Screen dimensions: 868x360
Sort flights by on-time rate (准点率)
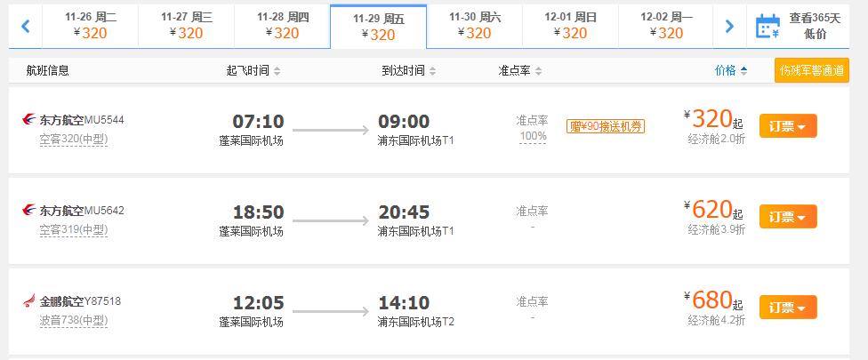520,71
